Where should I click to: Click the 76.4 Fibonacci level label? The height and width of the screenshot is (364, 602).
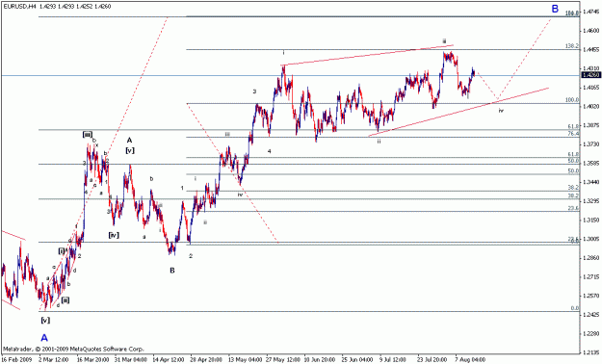pos(573,133)
